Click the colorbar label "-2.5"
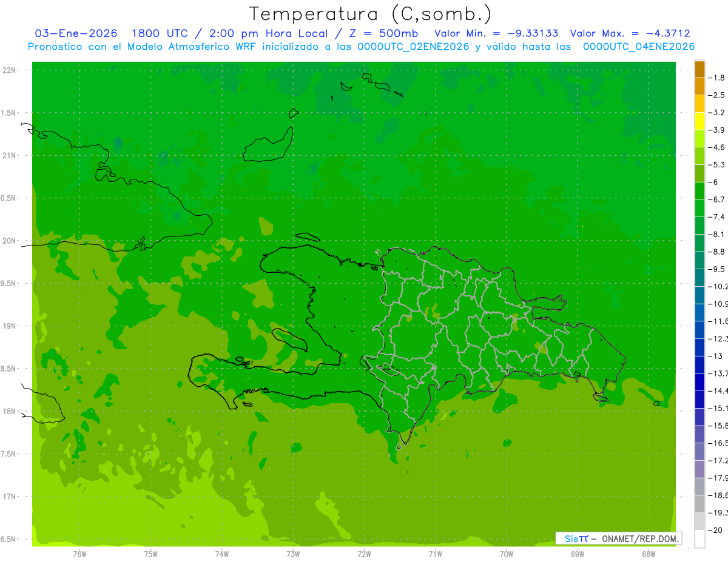 tap(716, 95)
